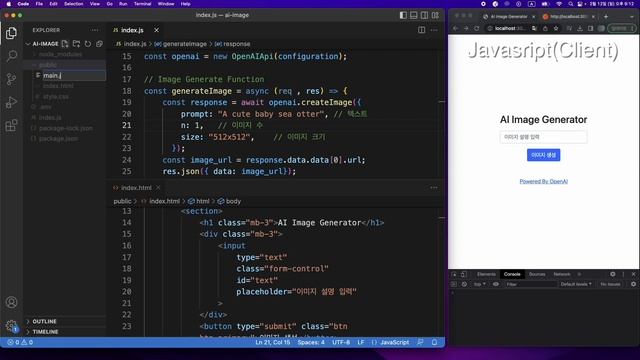Open the Explorer view in the activity bar
Screen dimensions: 640x360
coord(11,33)
